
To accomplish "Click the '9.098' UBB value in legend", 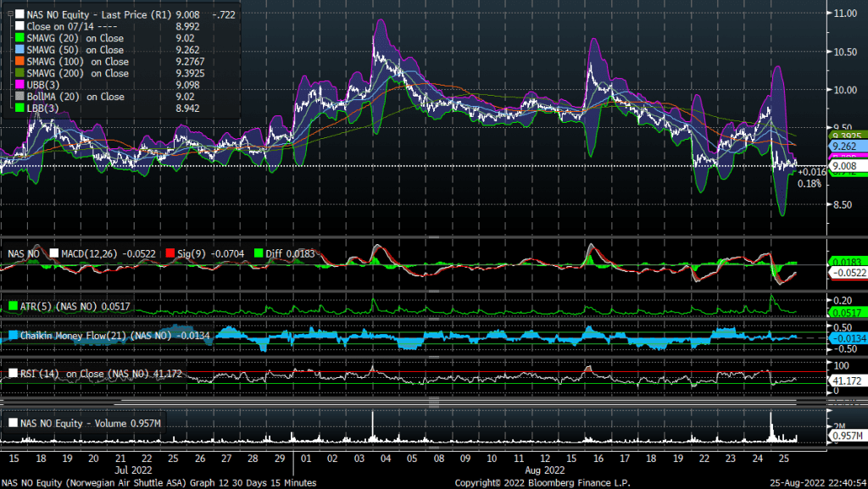I will [x=187, y=85].
